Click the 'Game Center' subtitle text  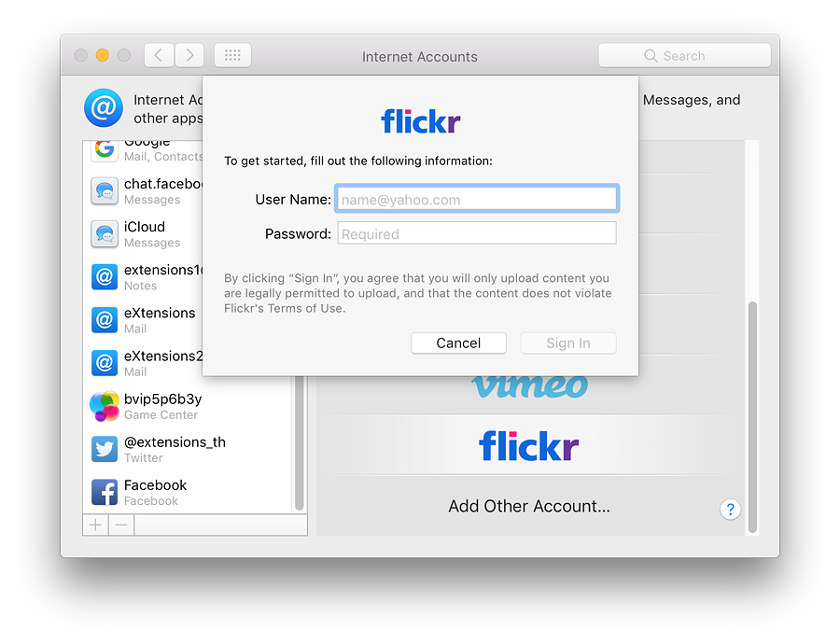(161, 414)
